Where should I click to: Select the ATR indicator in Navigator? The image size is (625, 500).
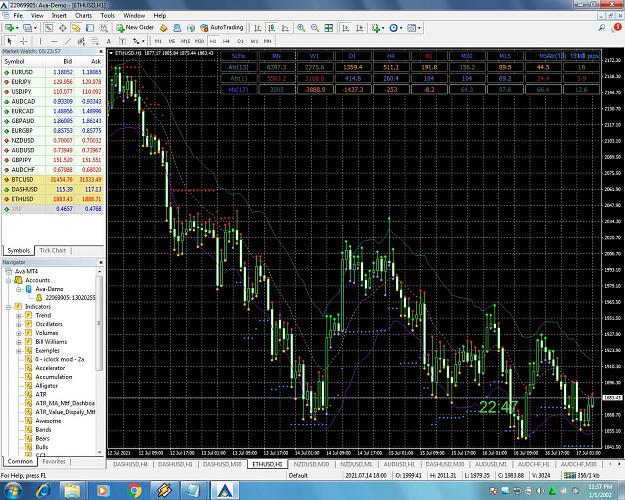click(41, 394)
